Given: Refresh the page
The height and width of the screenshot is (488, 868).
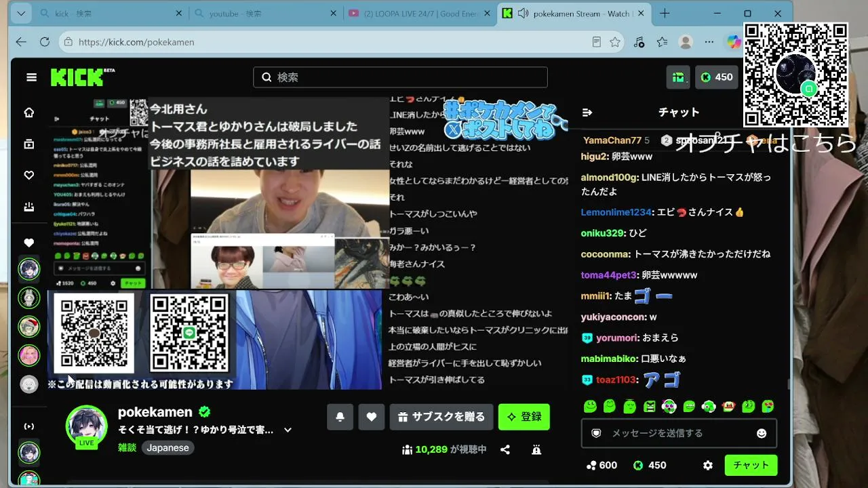Looking at the screenshot, I should click(x=45, y=42).
